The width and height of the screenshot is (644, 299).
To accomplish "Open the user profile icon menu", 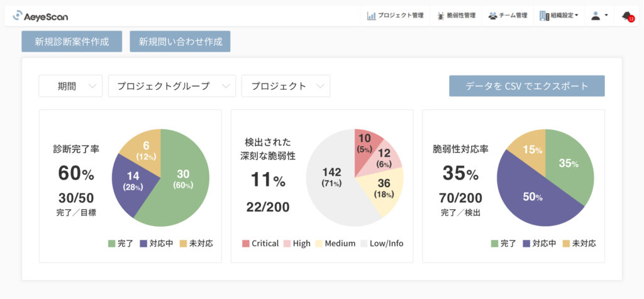I will click(x=596, y=16).
